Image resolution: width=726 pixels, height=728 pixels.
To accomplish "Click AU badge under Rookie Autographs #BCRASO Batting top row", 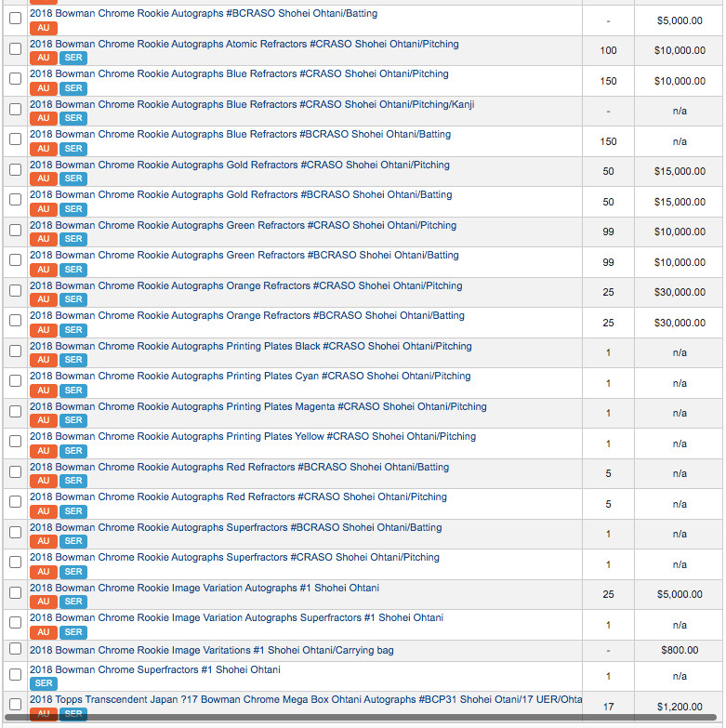I will coord(43,28).
